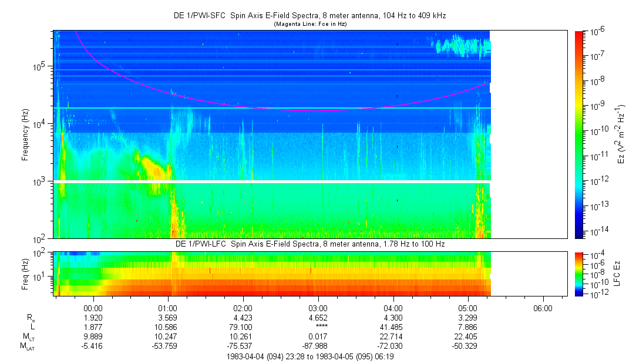
Task: Click the Ez units colorbar label
Action: (621, 134)
